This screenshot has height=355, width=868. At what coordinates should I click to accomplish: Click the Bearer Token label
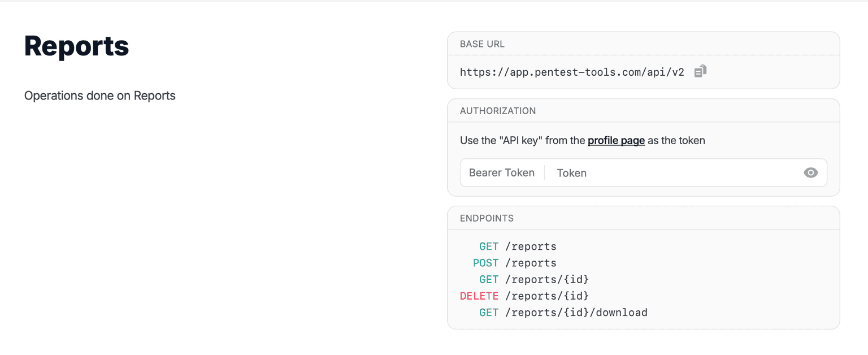click(x=501, y=173)
